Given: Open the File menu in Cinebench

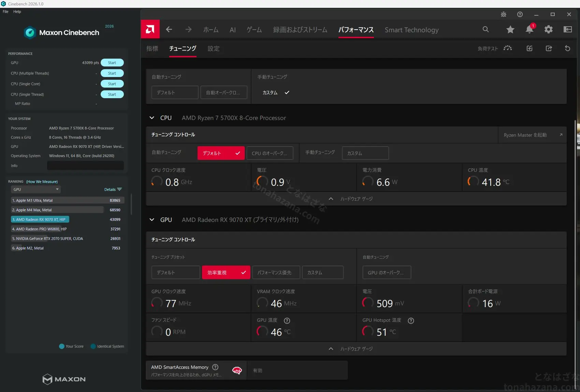Looking at the screenshot, I should (5, 12).
